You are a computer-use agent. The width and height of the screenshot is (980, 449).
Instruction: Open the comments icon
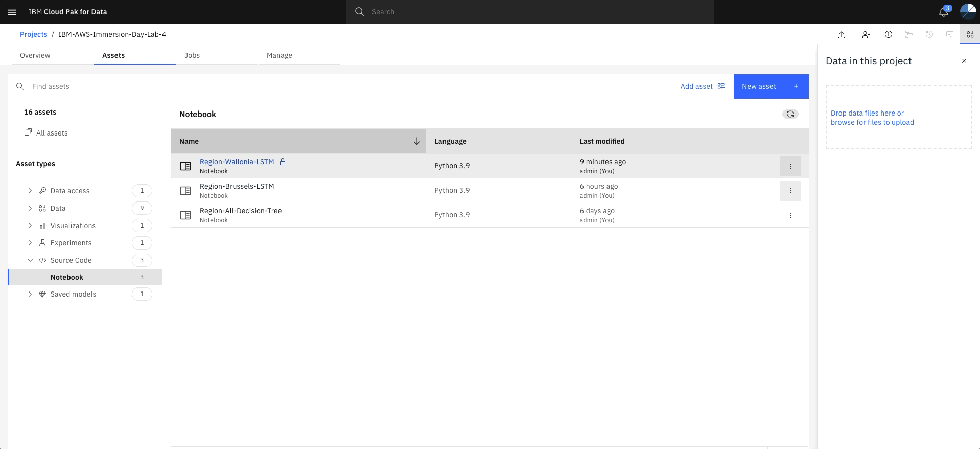[950, 34]
